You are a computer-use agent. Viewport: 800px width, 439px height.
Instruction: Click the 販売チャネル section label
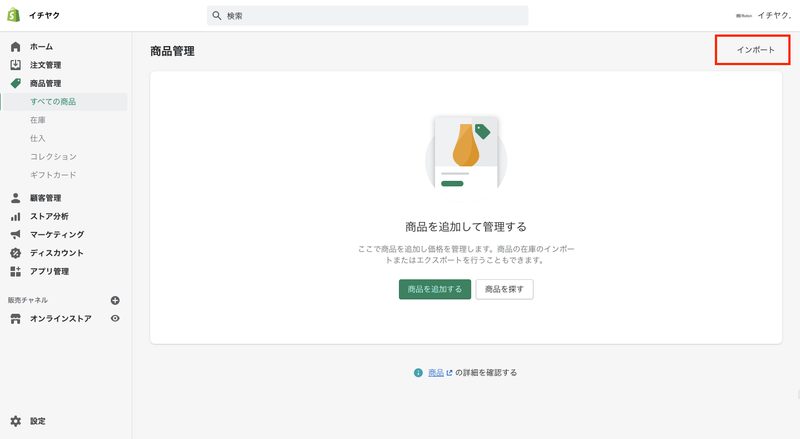coord(28,300)
